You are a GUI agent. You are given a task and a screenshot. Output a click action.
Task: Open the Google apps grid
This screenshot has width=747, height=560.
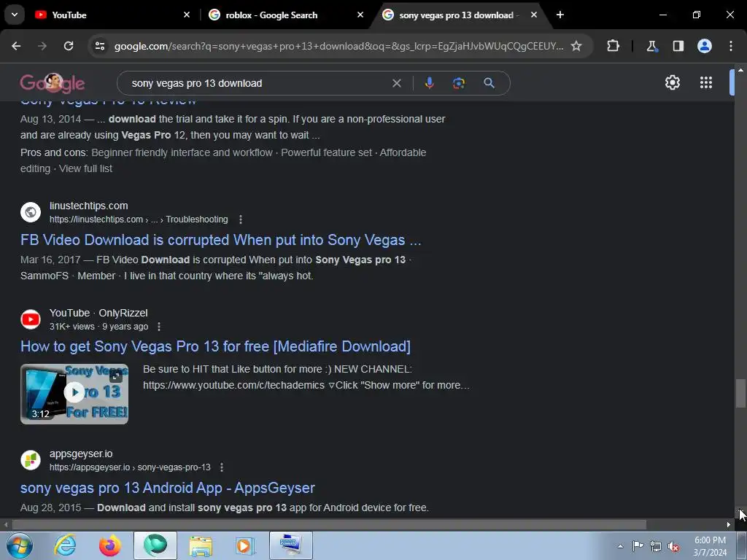(x=706, y=83)
